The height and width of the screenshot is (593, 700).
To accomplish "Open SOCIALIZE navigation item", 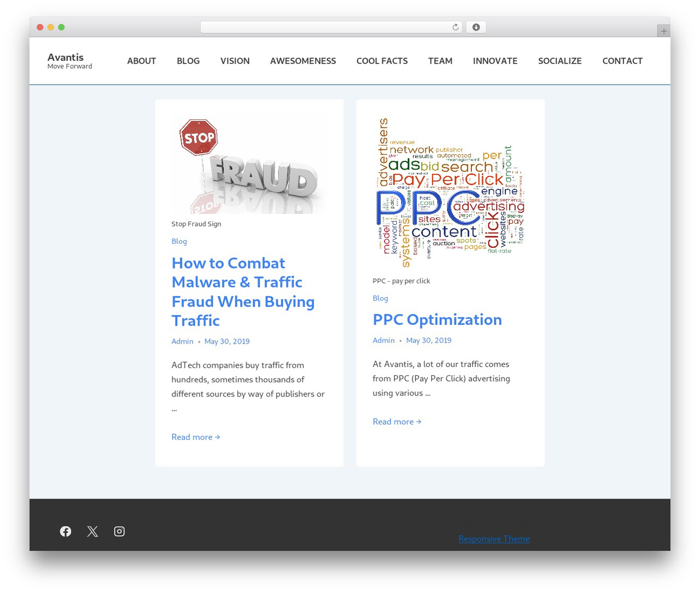I will 560,61.
